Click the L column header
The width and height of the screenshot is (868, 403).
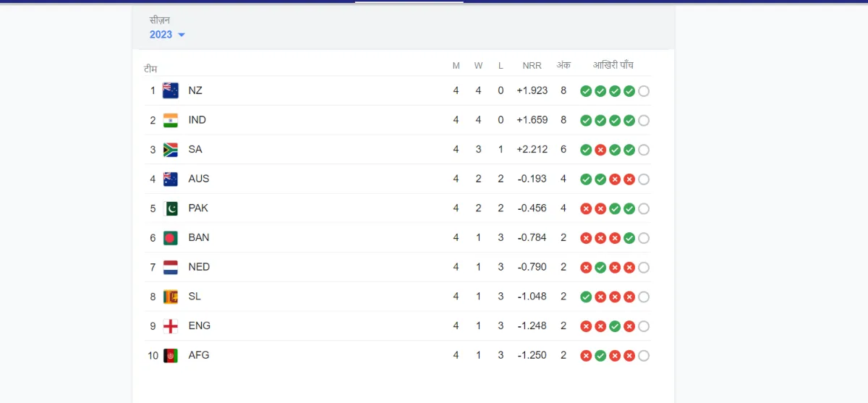point(501,66)
